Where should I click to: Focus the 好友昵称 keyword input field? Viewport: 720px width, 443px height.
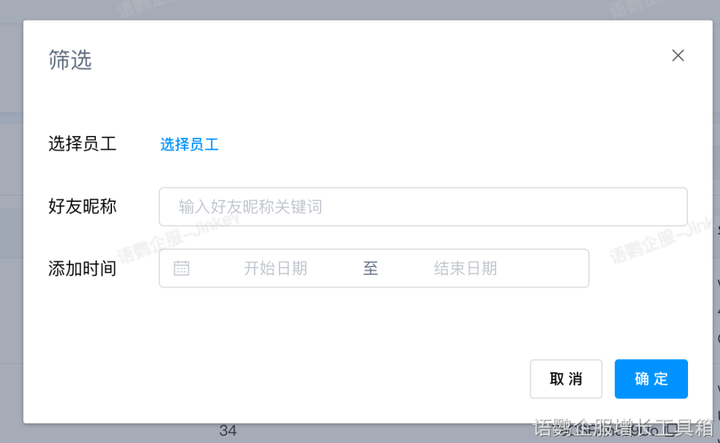tap(422, 207)
